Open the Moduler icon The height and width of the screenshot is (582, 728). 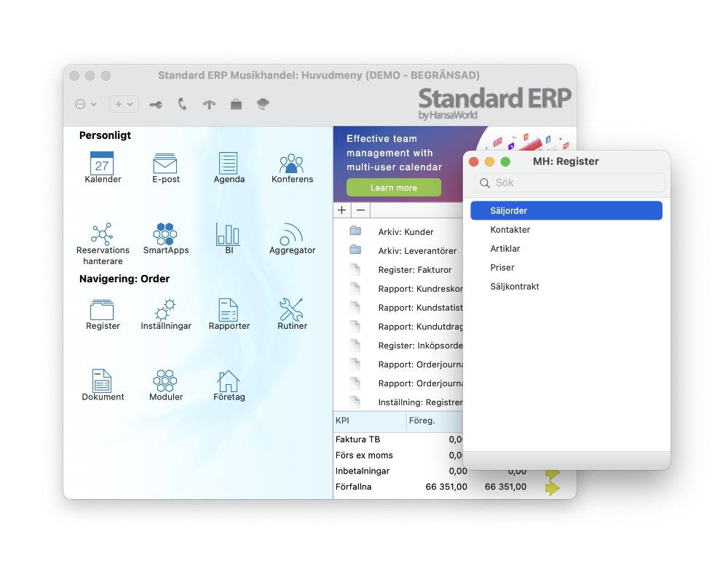pos(165,380)
